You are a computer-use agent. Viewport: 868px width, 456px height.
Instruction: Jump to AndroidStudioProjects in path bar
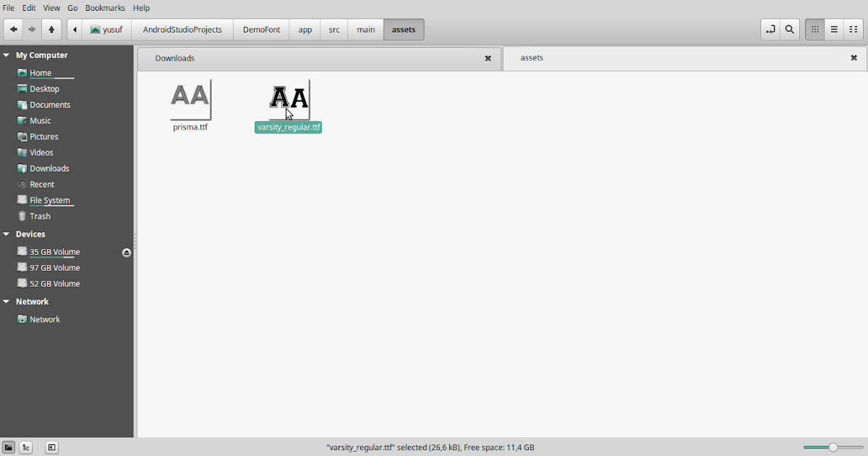coord(182,30)
